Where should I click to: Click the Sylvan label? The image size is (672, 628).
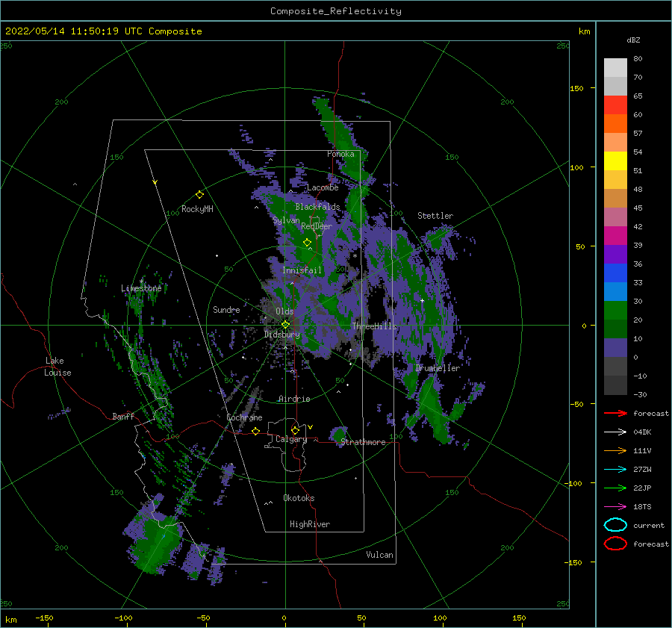coord(286,220)
